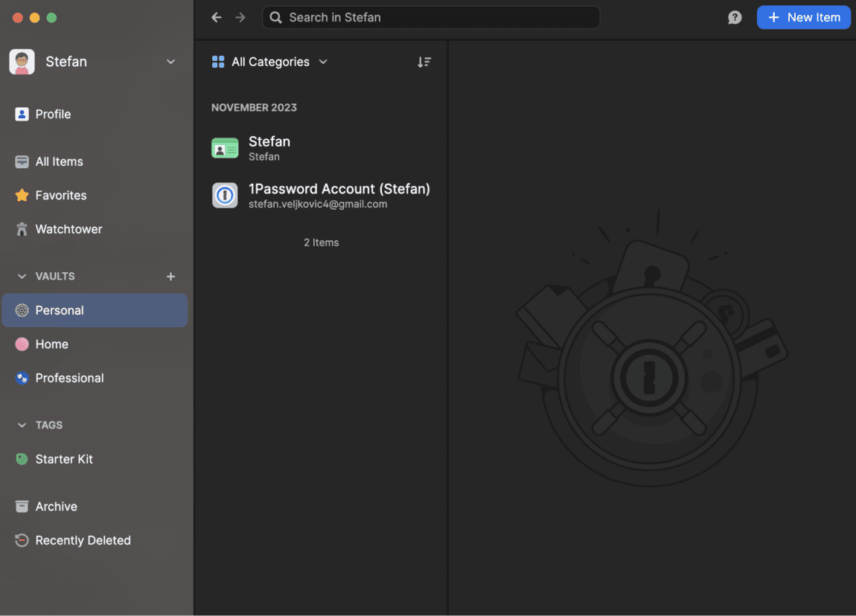Maximize window with green button

[x=51, y=17]
